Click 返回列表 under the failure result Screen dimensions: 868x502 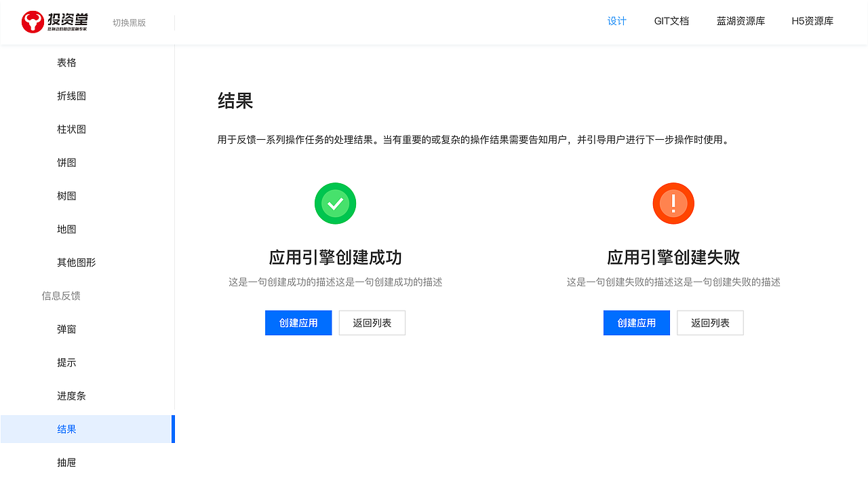(x=710, y=322)
